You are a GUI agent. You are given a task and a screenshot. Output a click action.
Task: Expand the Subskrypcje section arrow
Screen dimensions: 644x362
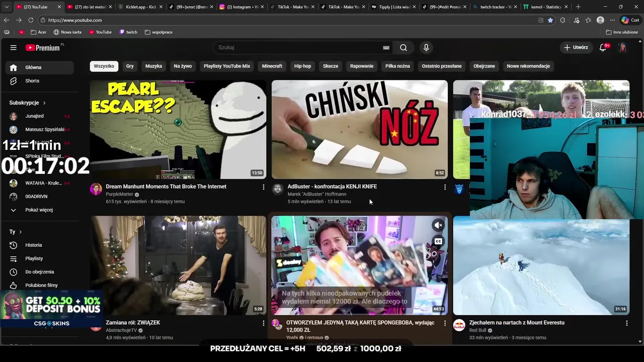44,103
